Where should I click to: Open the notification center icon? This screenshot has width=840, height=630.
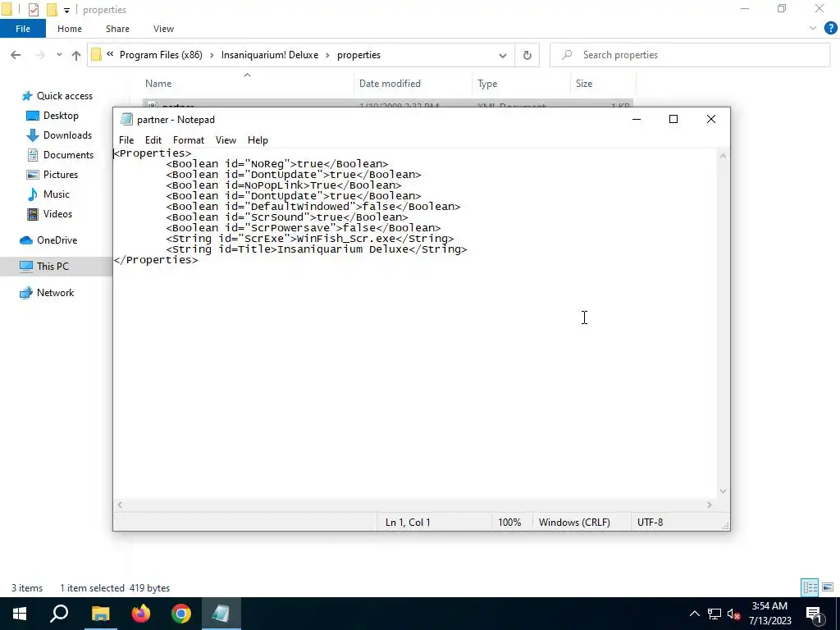click(x=814, y=614)
